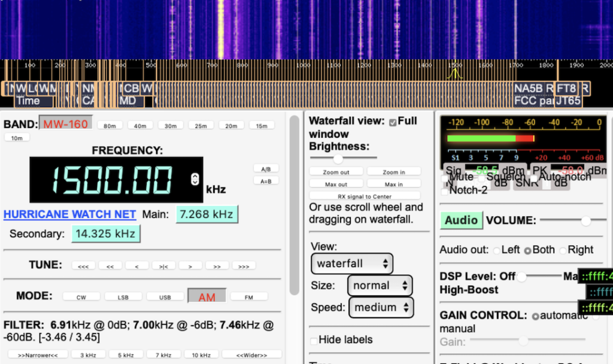This screenshot has width=613, height=364.
Task: Click the fast tune-up ">>>" arrow
Action: pyautogui.click(x=244, y=265)
